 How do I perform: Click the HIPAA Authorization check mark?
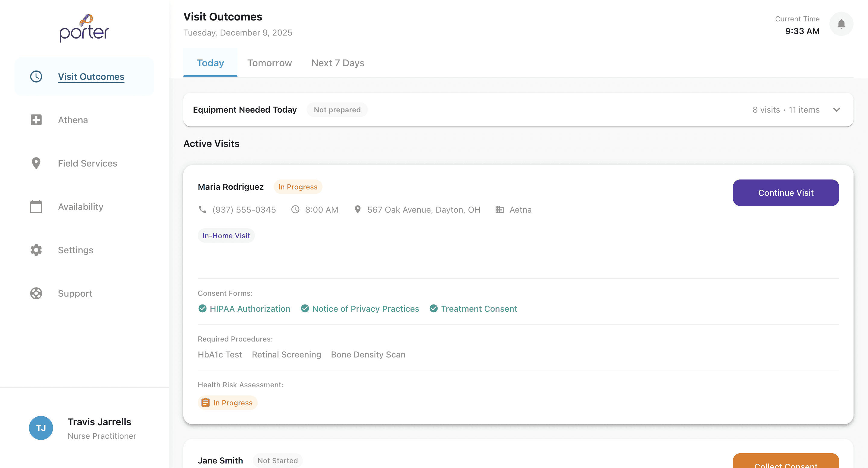[x=202, y=308]
